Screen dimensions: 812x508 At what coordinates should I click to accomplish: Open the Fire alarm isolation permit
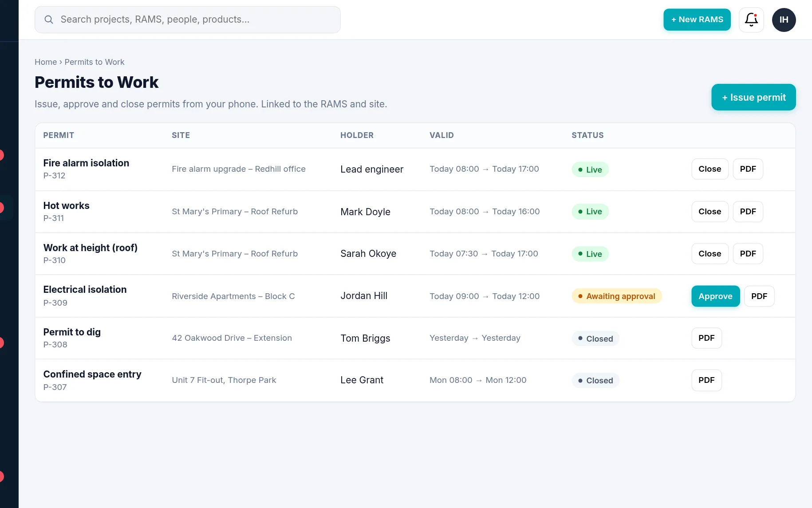click(x=86, y=163)
